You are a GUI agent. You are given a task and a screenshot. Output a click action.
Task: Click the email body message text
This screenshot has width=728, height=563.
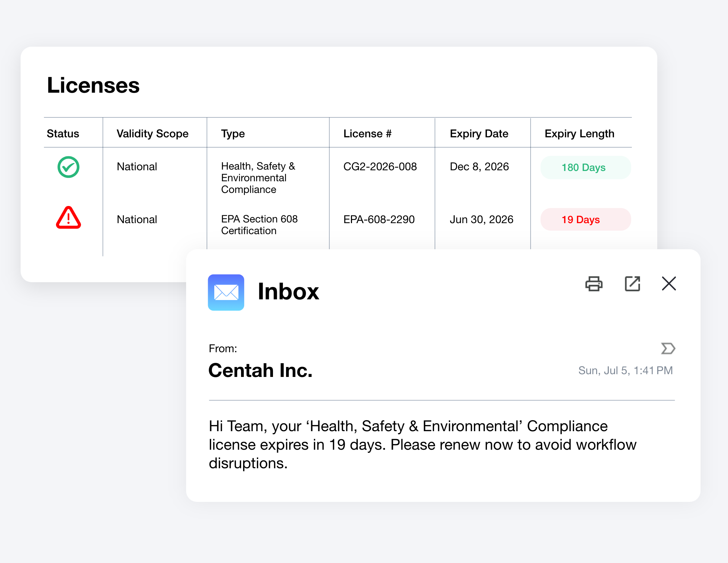pyautogui.click(x=422, y=445)
